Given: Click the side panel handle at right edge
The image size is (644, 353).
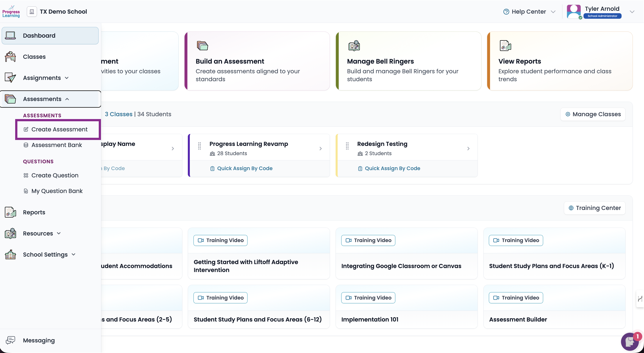Looking at the screenshot, I should pyautogui.click(x=640, y=299).
